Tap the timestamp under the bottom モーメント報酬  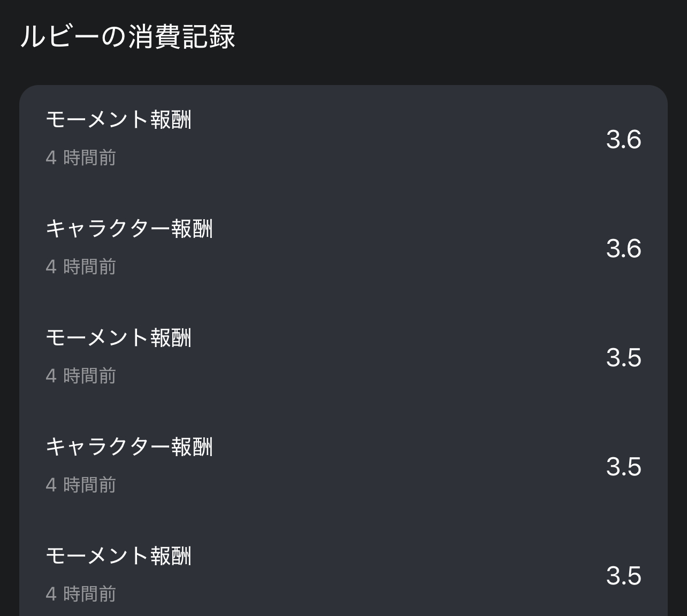(81, 594)
